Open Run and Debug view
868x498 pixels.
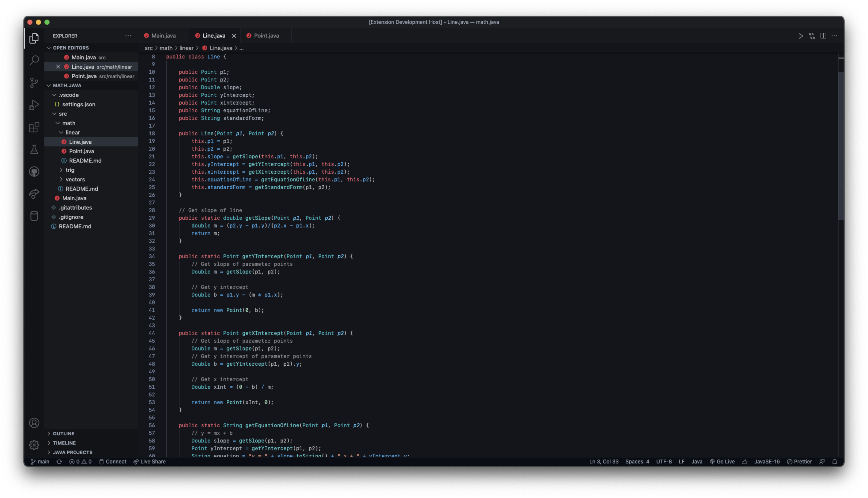34,105
